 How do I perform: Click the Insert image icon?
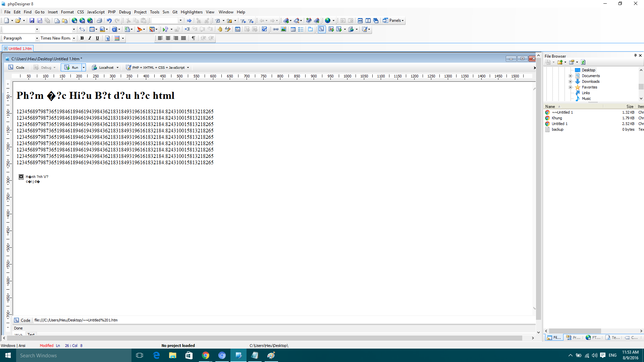(x=283, y=29)
